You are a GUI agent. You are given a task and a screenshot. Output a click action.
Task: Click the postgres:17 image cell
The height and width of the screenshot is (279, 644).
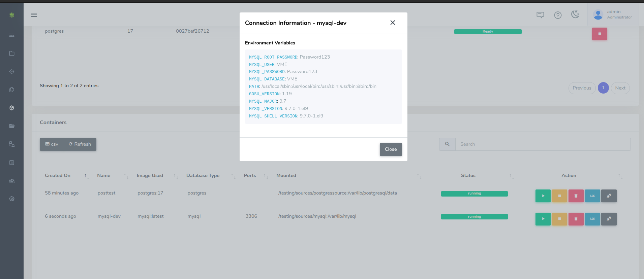click(x=150, y=193)
